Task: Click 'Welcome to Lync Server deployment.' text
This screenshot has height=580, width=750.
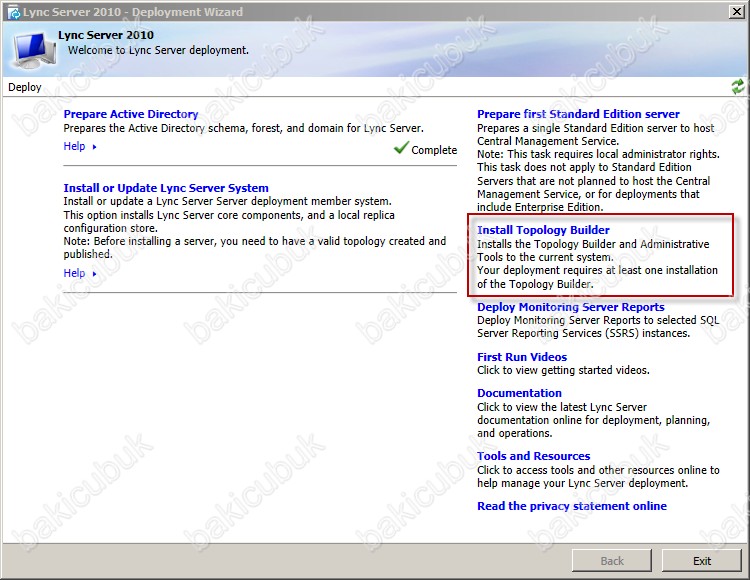Action: (x=158, y=50)
